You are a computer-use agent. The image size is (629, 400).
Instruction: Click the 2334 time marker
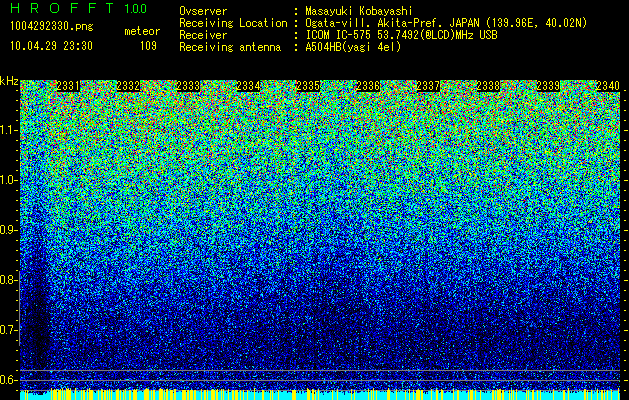coord(248,86)
